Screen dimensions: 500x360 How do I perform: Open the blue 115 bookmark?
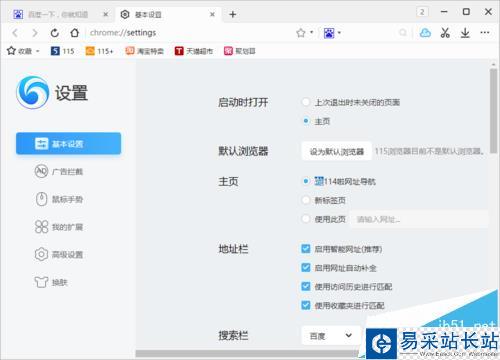point(62,51)
